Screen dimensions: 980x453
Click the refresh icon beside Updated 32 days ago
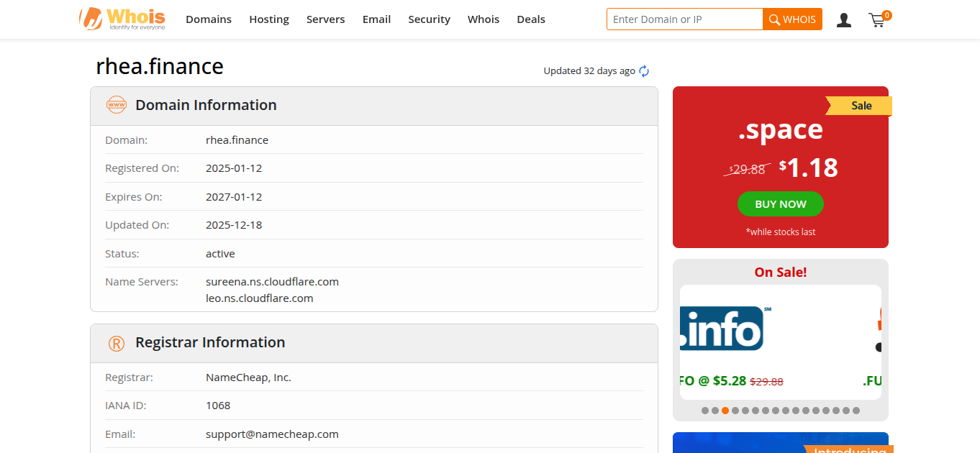644,70
